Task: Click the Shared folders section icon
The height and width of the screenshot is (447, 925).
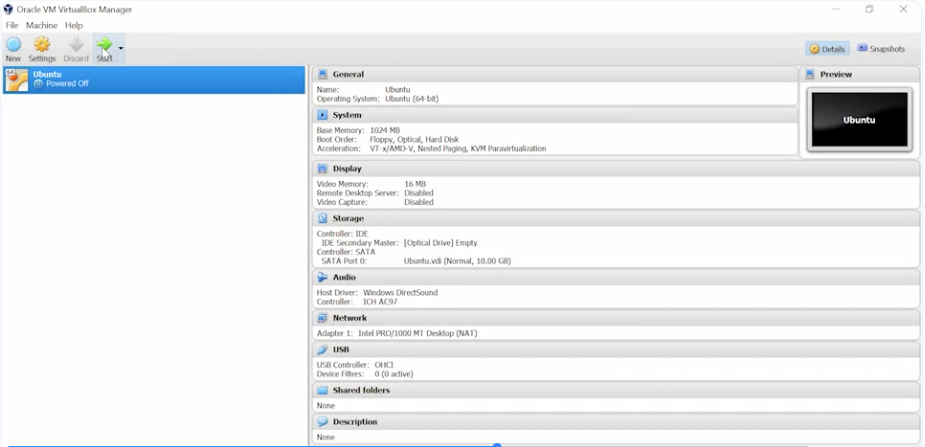Action: click(x=322, y=390)
